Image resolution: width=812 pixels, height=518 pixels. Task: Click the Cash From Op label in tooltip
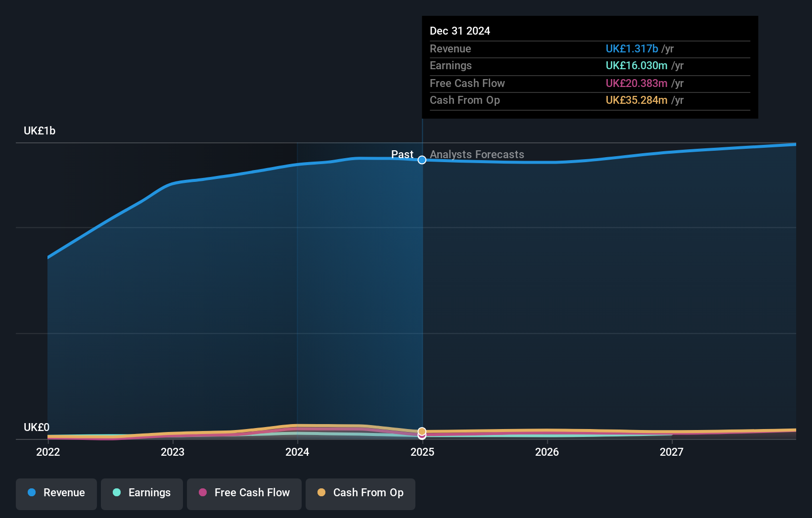pos(465,100)
